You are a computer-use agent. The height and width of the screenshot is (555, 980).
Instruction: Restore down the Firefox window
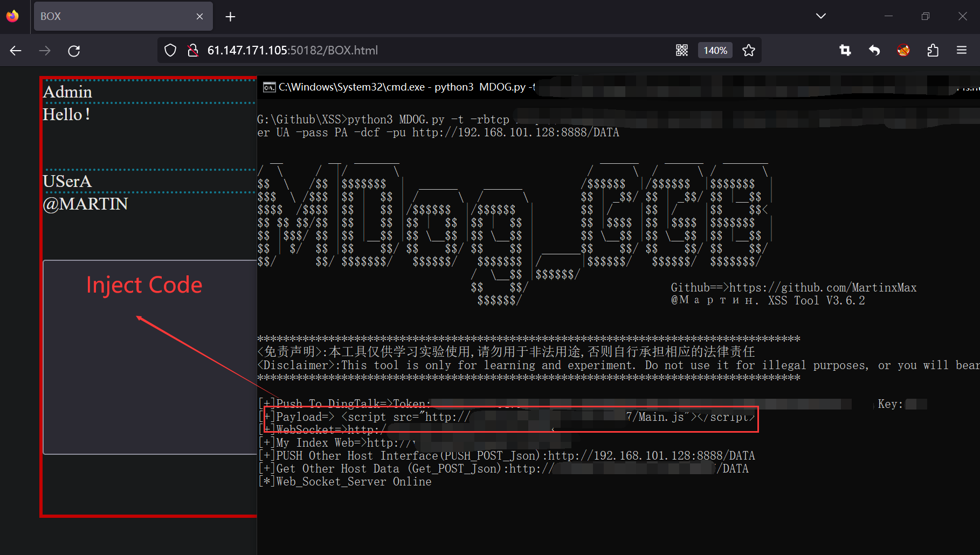point(926,16)
